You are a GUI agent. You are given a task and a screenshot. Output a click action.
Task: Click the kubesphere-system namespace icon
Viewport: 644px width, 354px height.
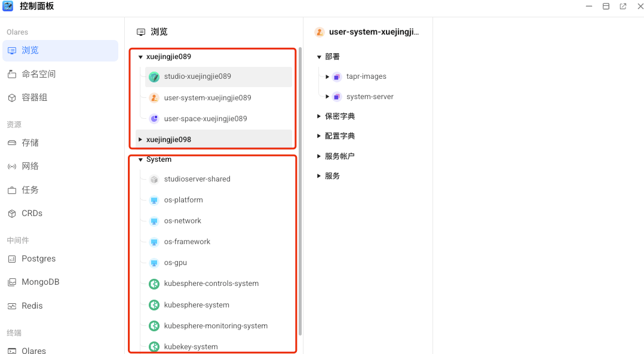154,304
